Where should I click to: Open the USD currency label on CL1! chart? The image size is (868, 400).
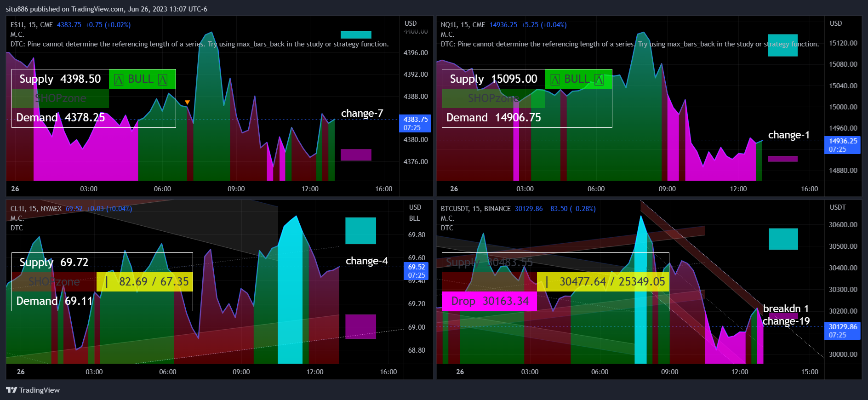point(415,207)
